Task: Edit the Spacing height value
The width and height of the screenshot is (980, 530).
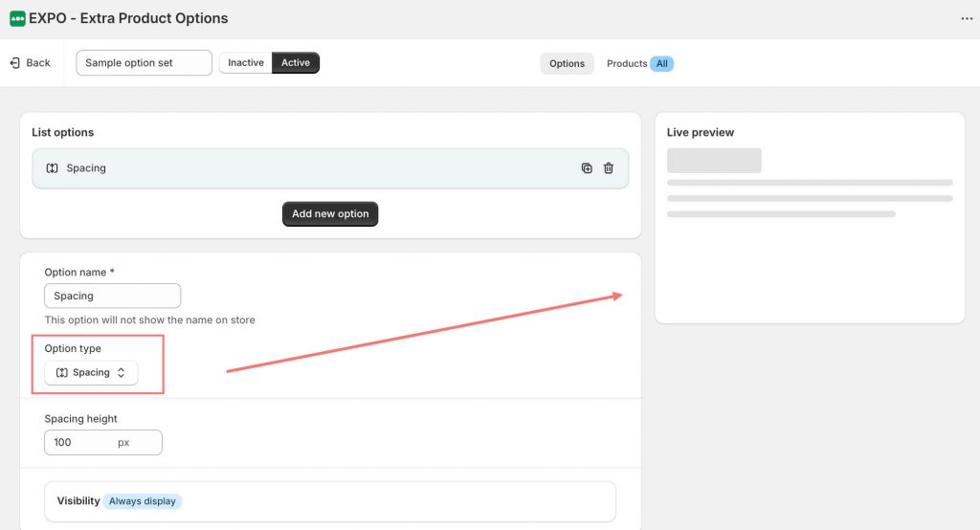Action: click(103, 443)
